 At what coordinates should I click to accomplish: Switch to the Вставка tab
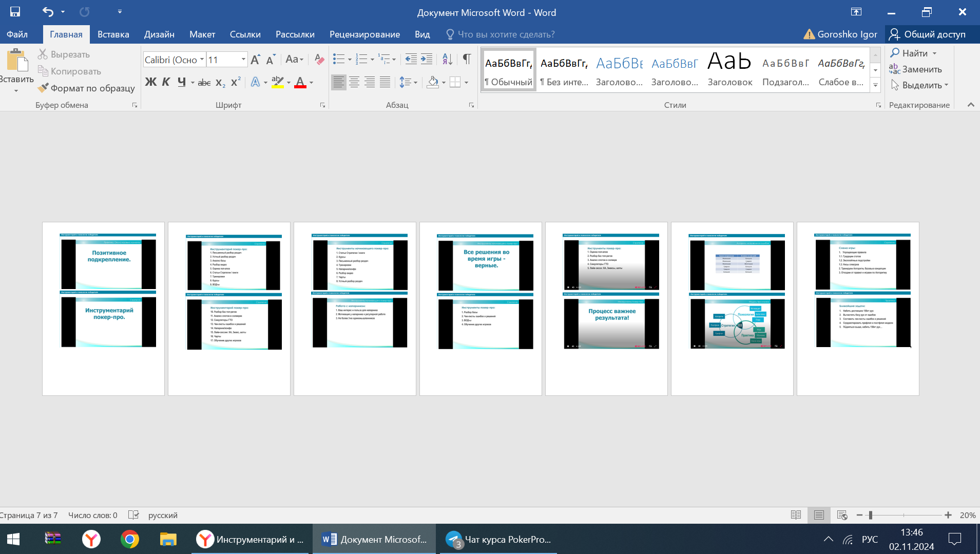click(x=113, y=34)
